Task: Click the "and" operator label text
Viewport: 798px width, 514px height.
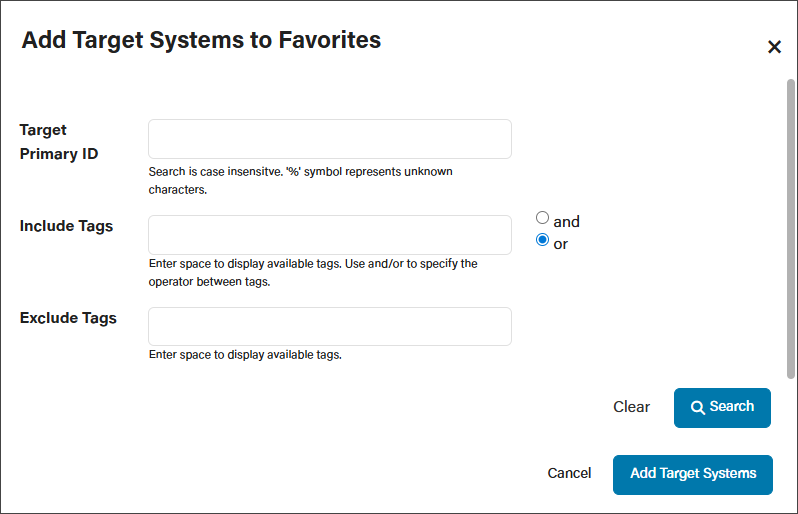Action: point(566,222)
